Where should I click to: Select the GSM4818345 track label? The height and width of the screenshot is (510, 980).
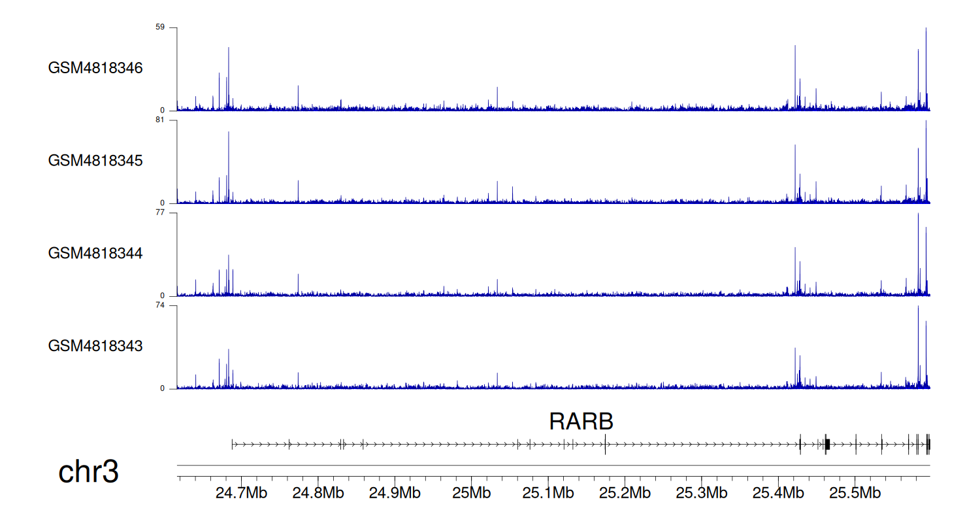[x=95, y=161]
